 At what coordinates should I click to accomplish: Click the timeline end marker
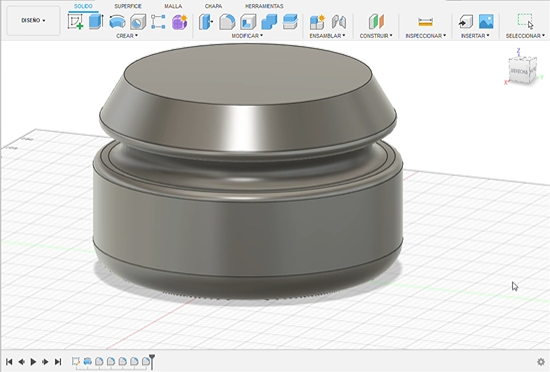tap(152, 361)
